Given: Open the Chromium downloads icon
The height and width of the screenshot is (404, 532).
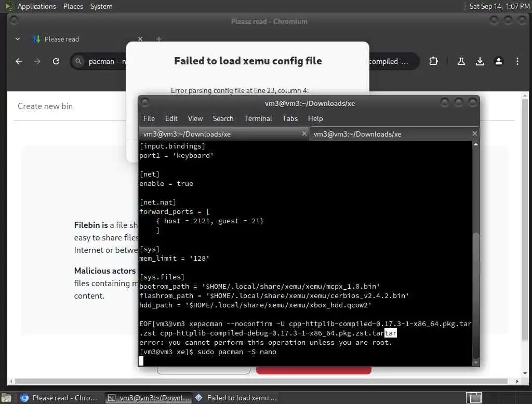Looking at the screenshot, I should [x=480, y=61].
